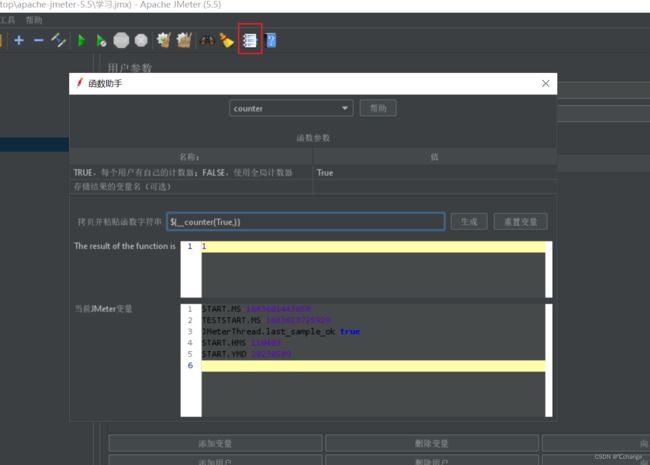This screenshot has width=650, height=465.
Task: Start the test with the green play icon
Action: 82,41
